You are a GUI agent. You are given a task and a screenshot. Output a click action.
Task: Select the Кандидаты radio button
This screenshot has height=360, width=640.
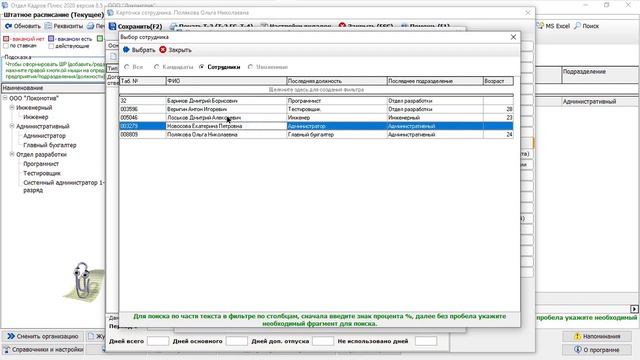[x=157, y=67]
